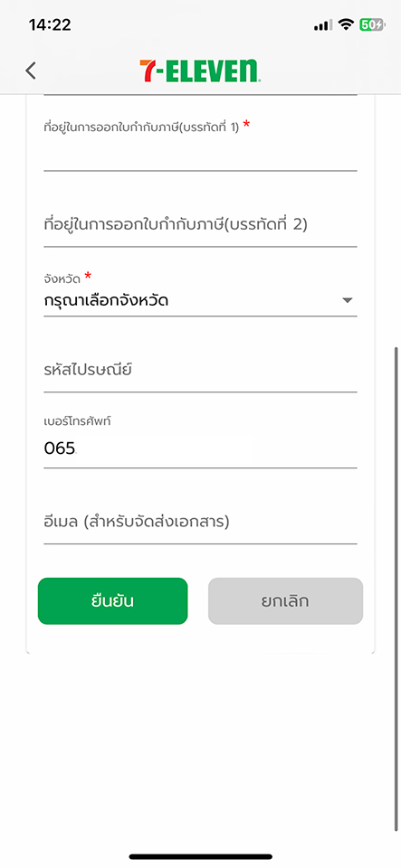Edit the phone number field showing 065

pyautogui.click(x=200, y=448)
